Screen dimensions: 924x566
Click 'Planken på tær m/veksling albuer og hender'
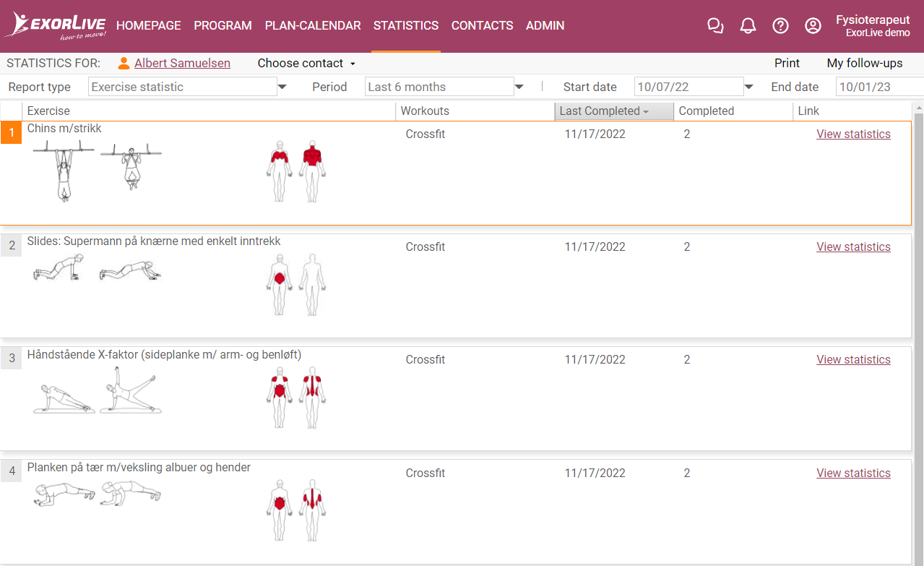pyautogui.click(x=139, y=468)
